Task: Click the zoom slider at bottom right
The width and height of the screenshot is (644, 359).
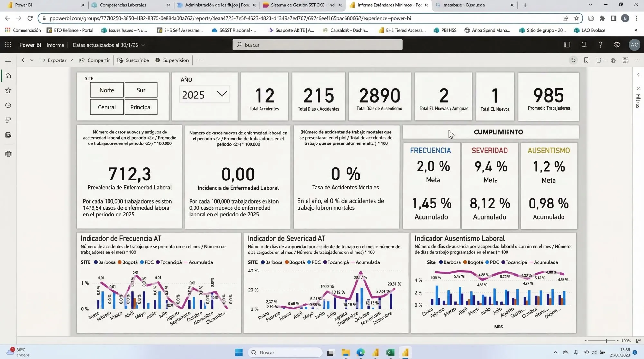Action: (606, 341)
